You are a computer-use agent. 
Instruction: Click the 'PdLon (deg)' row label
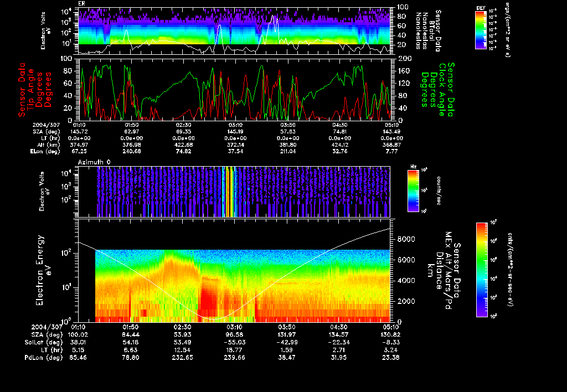43,358
